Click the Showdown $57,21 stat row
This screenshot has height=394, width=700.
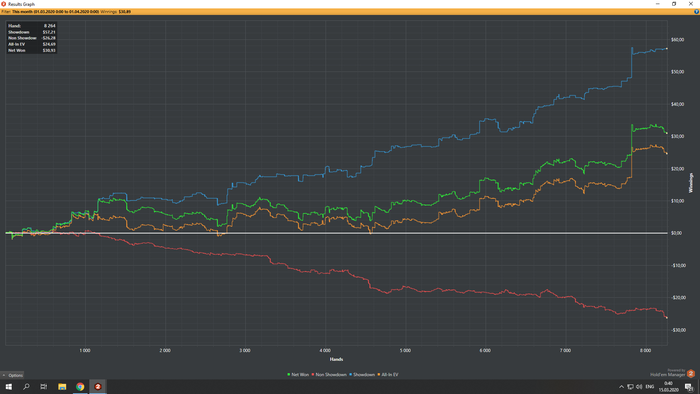[32, 32]
